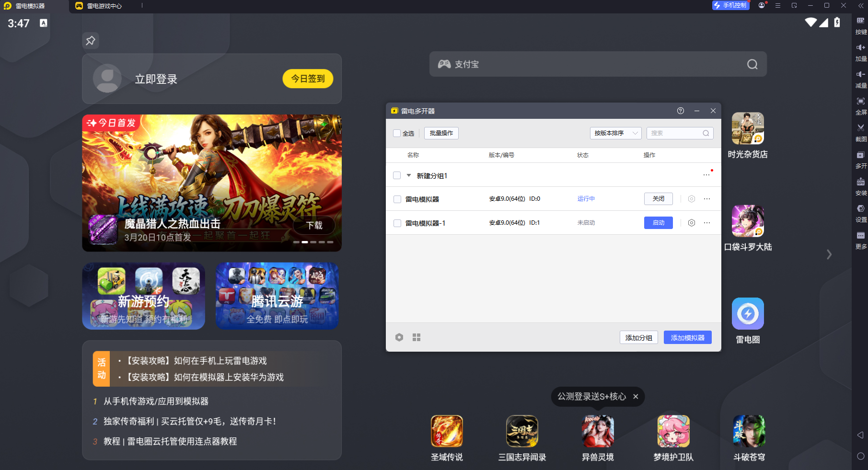This screenshot has width=868, height=470.
Task: Open the 雷电圈云托管使用连点器教程 tutorial
Action: (170, 441)
